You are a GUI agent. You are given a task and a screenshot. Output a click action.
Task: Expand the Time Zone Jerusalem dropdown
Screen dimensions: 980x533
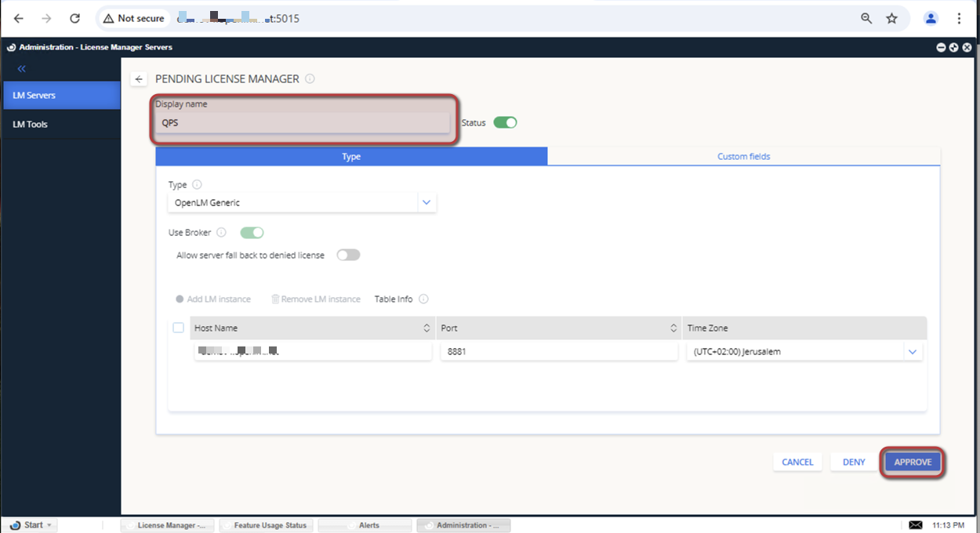pos(912,352)
